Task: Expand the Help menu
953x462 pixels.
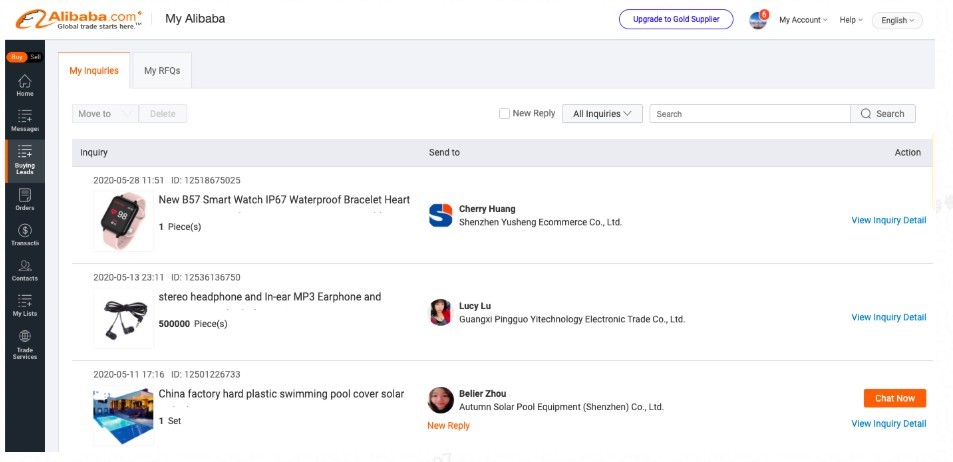Action: click(851, 20)
